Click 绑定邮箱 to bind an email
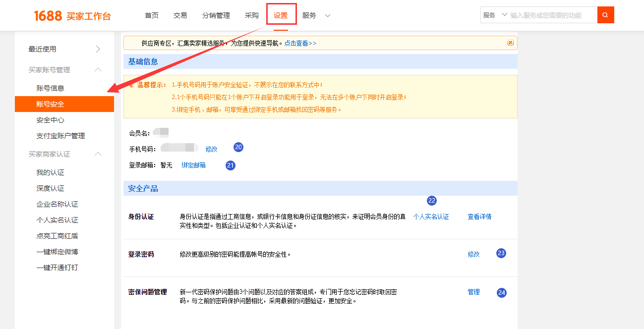644x329 pixels. point(193,165)
